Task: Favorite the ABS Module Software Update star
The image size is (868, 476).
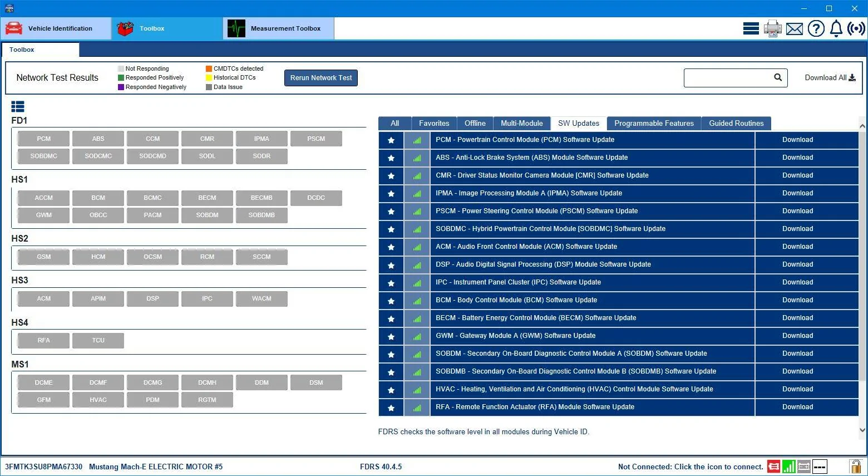Action: [x=391, y=158]
